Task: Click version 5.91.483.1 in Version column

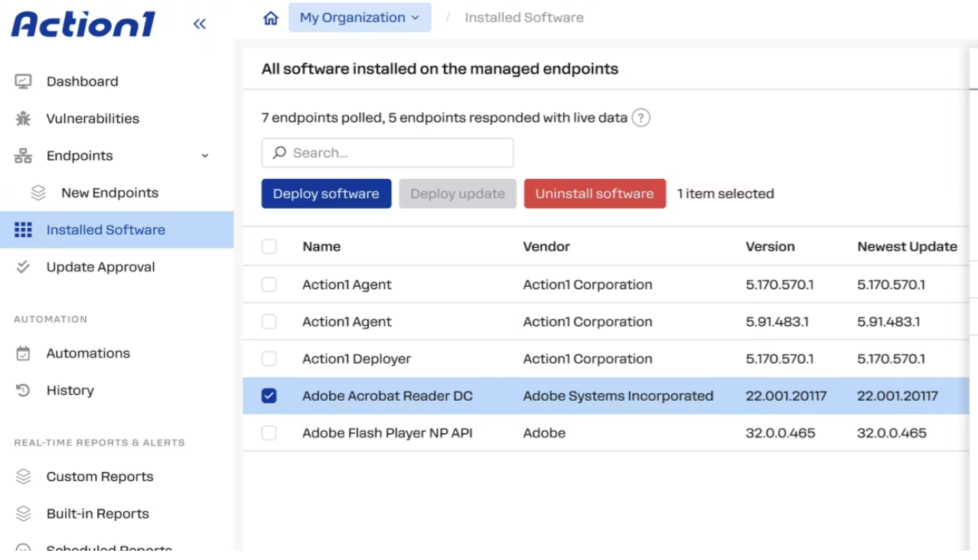Action: 778,322
